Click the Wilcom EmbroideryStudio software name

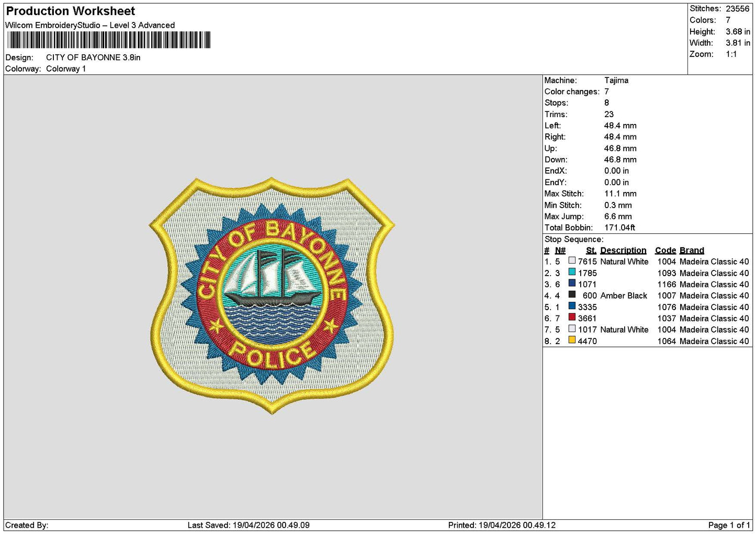(90, 25)
